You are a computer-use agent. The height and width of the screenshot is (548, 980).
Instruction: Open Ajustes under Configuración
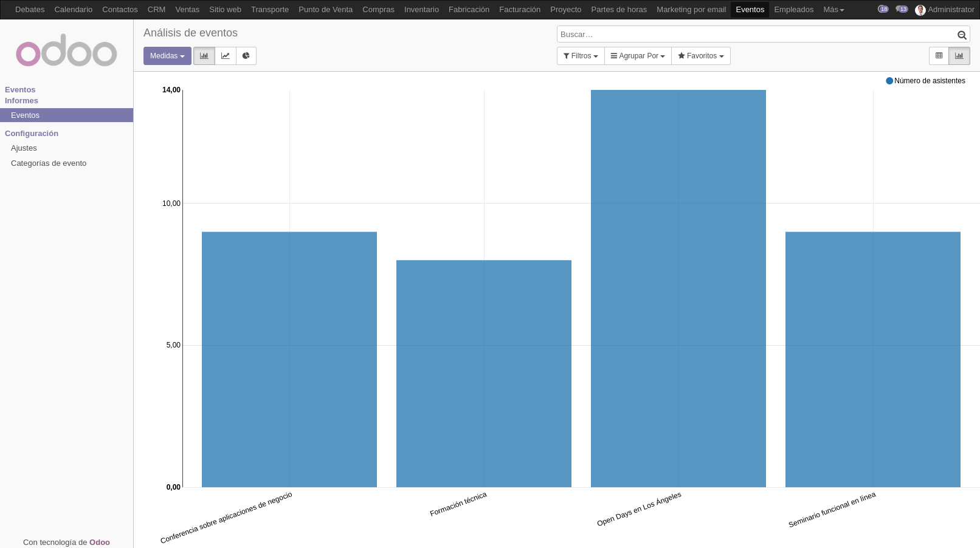point(24,148)
